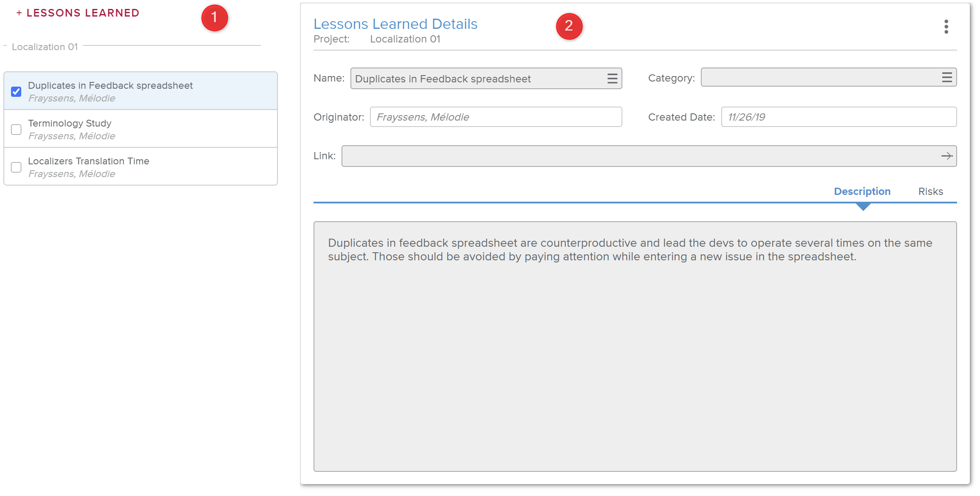This screenshot has width=980, height=496.
Task: Click the Link input field
Action: (x=636, y=156)
